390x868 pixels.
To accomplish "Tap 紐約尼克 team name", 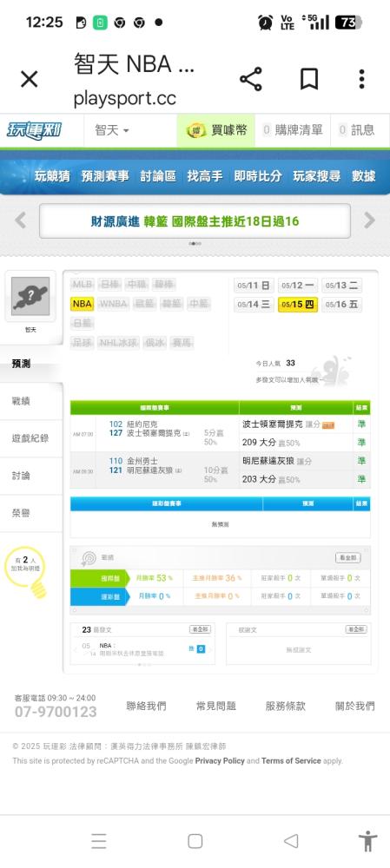I will point(142,424).
